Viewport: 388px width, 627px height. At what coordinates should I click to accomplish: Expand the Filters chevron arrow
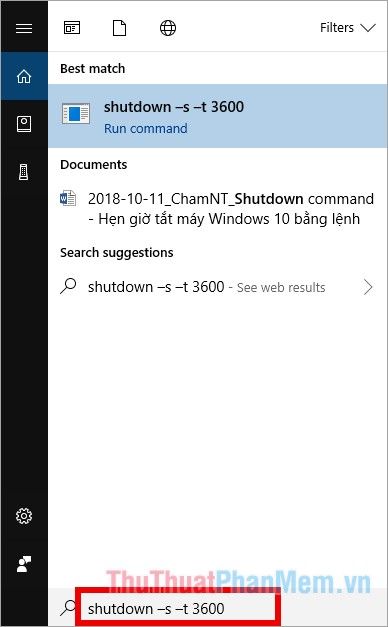(x=368, y=28)
